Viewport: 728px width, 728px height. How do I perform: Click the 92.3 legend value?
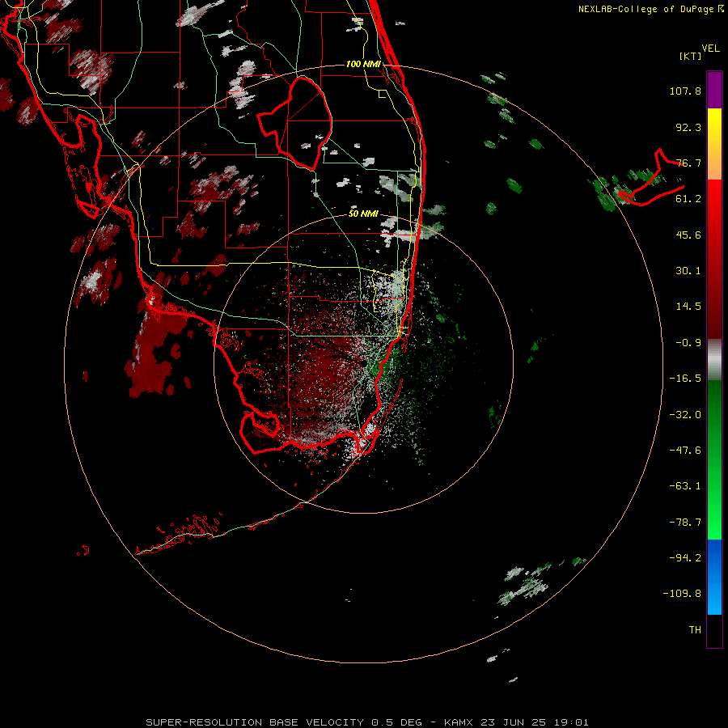(688, 127)
